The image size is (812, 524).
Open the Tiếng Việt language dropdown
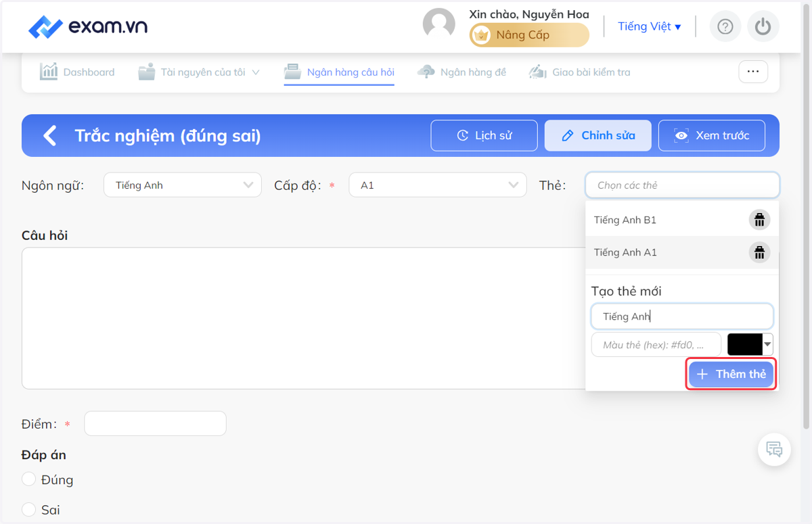point(650,26)
